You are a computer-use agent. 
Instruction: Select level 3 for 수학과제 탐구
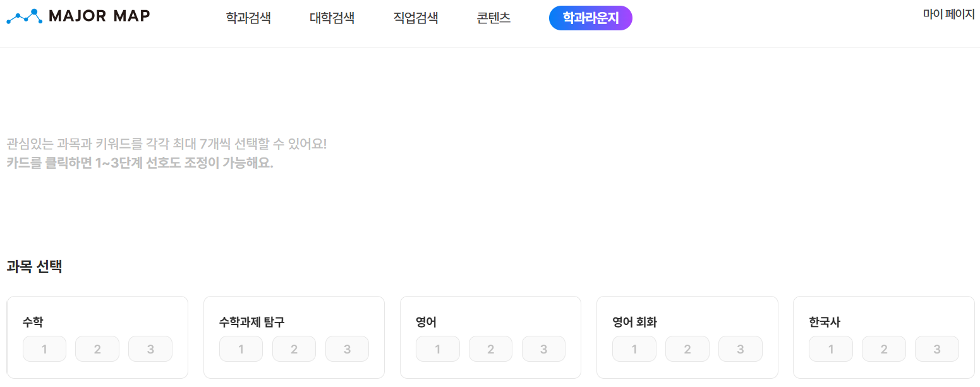click(347, 348)
